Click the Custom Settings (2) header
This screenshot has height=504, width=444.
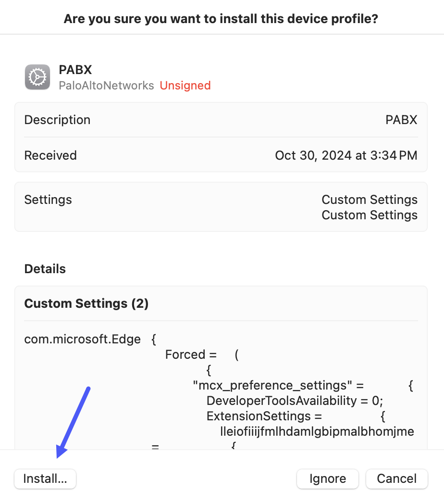click(86, 303)
